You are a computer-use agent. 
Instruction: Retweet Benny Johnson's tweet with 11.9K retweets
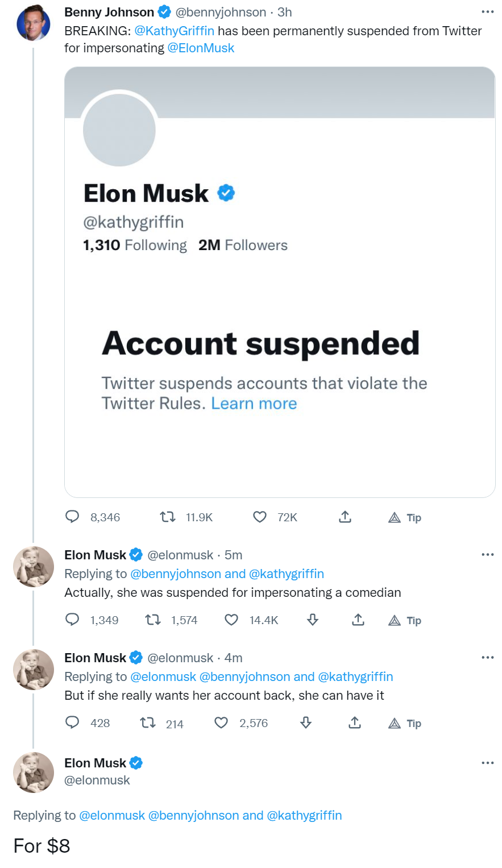pos(167,517)
